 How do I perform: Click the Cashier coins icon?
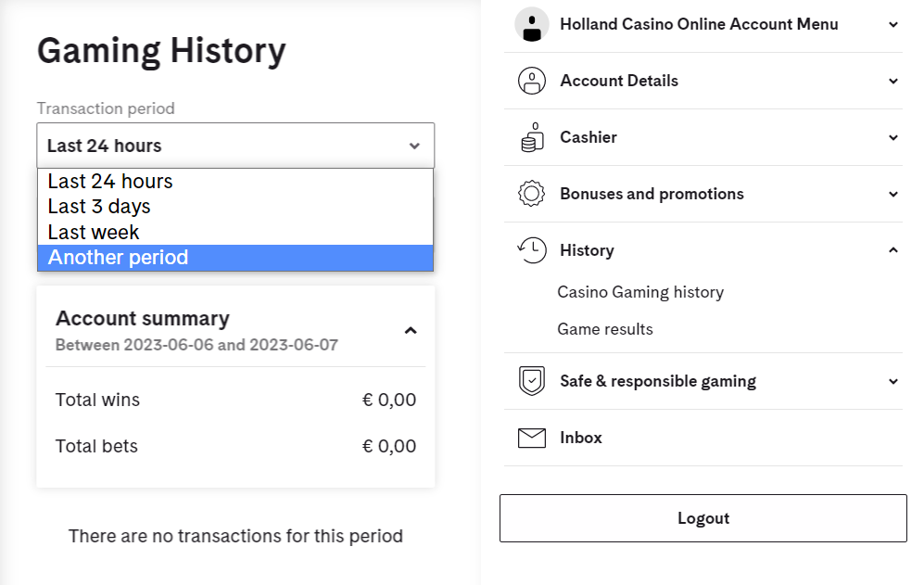tap(532, 137)
